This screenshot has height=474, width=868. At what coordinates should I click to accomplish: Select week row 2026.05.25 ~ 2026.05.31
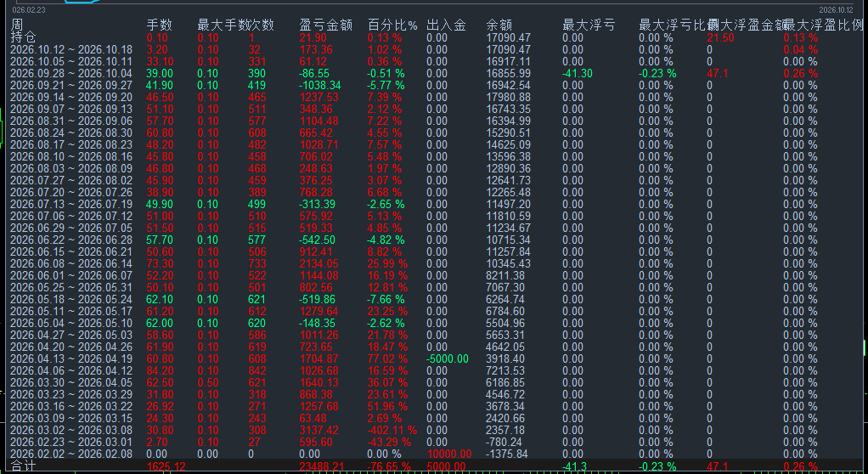pos(71,288)
